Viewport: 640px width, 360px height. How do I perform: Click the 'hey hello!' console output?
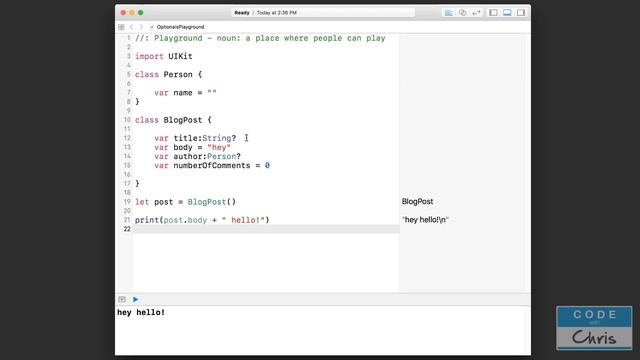141,313
